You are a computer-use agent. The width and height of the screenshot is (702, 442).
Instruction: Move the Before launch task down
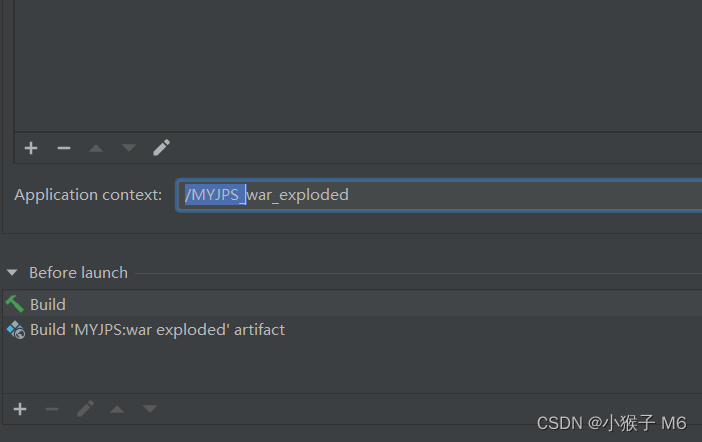pyautogui.click(x=150, y=409)
